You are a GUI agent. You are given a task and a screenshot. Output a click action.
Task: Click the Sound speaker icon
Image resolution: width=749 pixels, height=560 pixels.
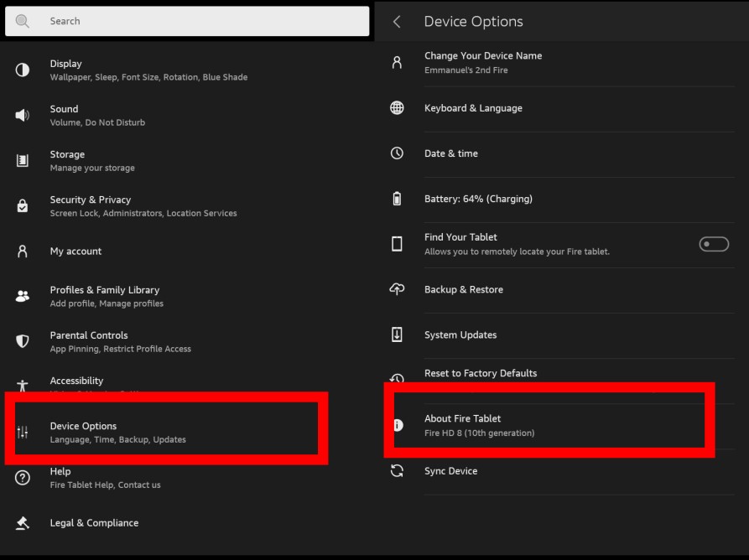click(x=23, y=115)
